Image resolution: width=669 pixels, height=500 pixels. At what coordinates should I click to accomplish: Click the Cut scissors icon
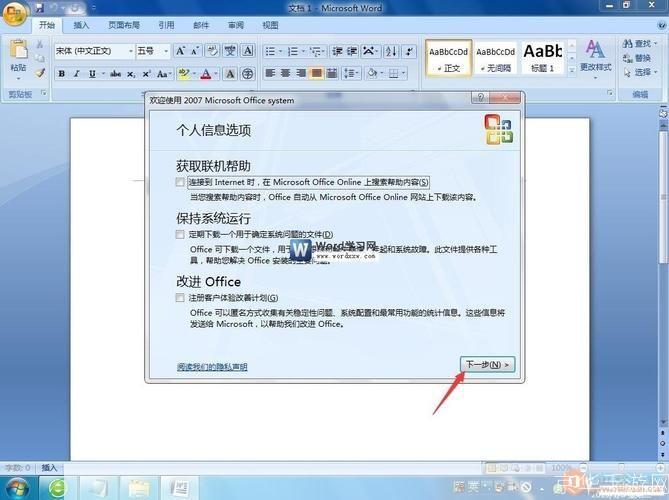(x=40, y=44)
